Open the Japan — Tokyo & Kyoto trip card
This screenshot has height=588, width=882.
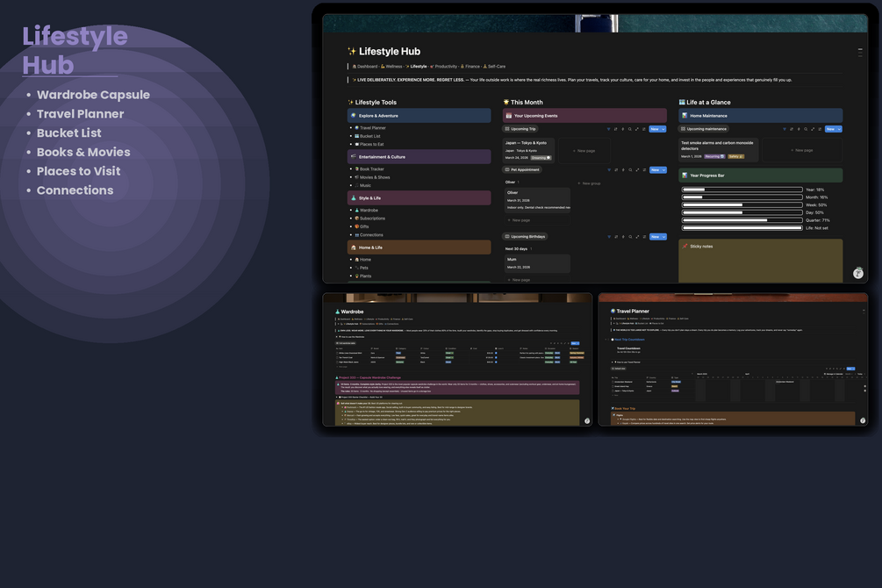[x=528, y=151]
